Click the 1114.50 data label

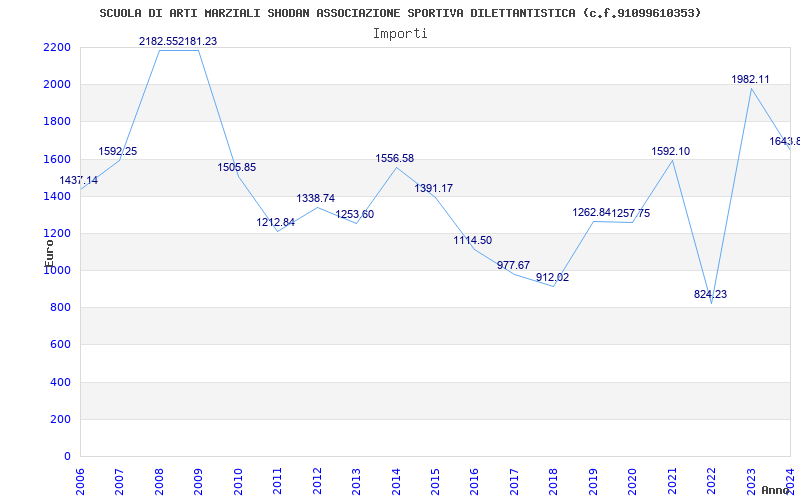click(x=473, y=240)
